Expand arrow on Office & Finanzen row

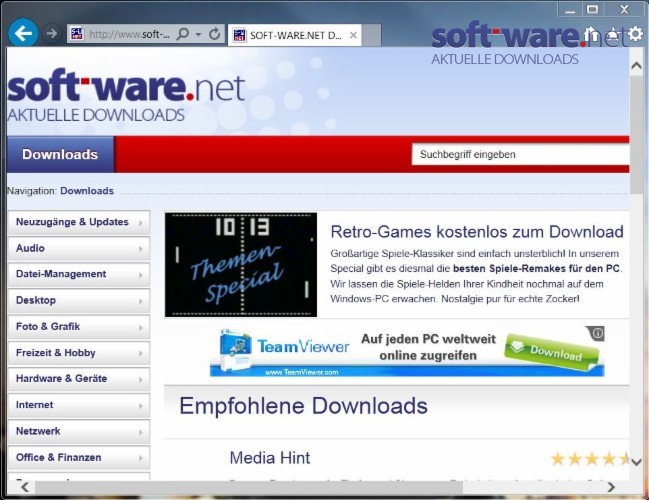(141, 458)
